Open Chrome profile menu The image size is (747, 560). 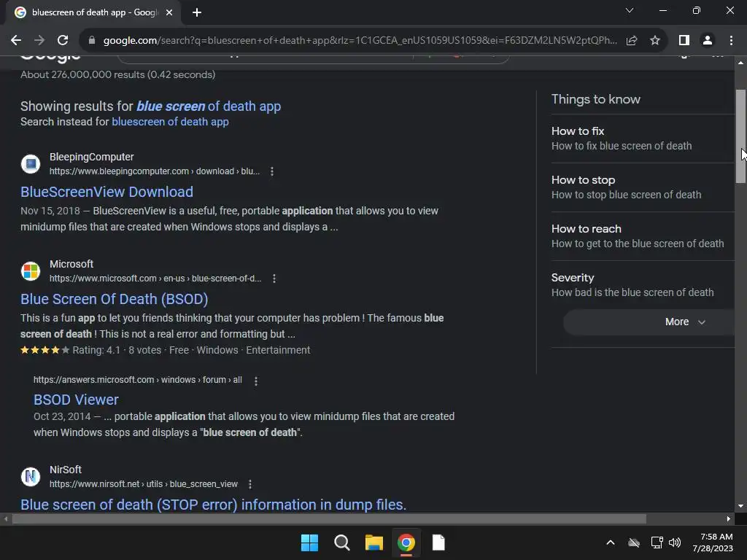(708, 41)
